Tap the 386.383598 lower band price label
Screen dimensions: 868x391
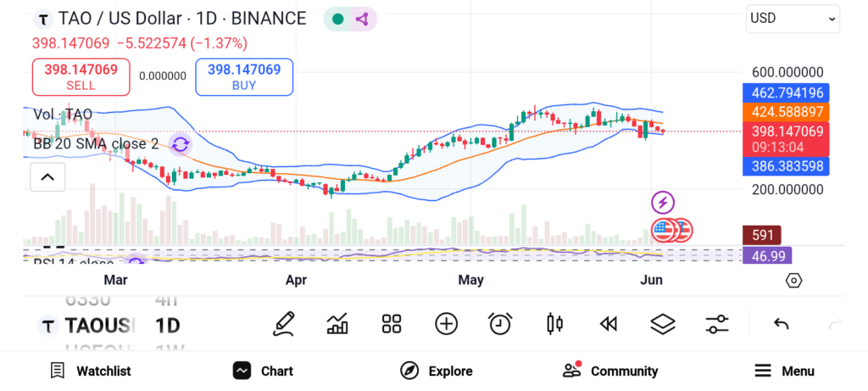(786, 165)
